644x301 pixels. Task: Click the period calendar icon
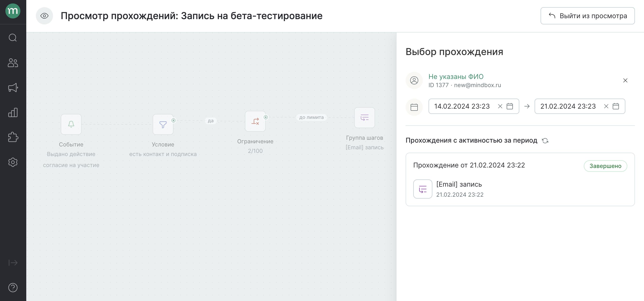pos(414,107)
